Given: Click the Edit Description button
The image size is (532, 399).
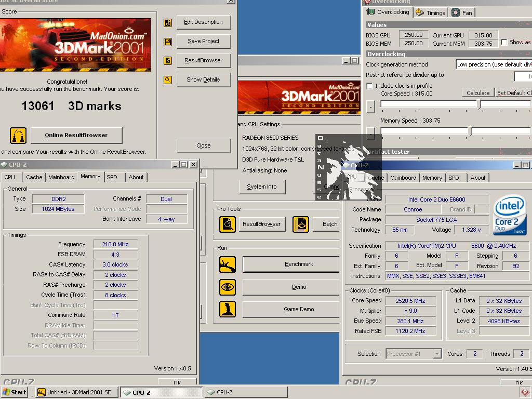Looking at the screenshot, I should (204, 22).
